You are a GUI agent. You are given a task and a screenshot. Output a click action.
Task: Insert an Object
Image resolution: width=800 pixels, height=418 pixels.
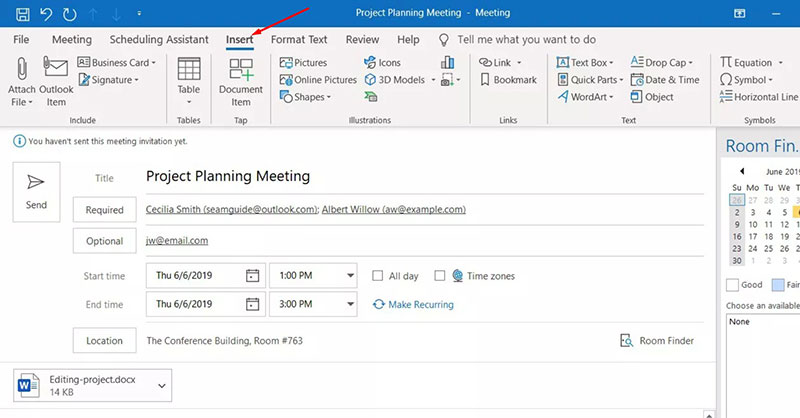pos(652,96)
